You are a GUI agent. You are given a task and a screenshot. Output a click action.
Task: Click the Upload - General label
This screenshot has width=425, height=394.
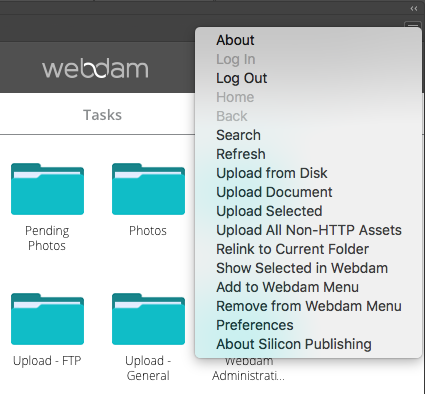[148, 368]
